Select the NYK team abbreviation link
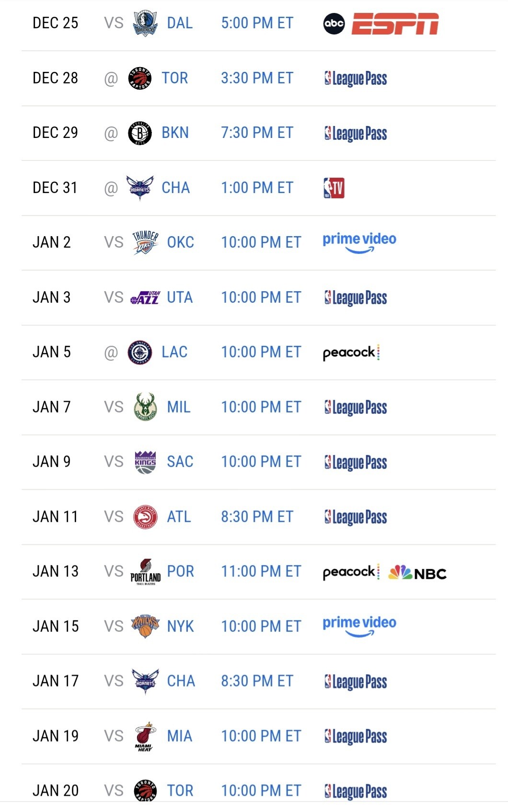 click(x=180, y=627)
